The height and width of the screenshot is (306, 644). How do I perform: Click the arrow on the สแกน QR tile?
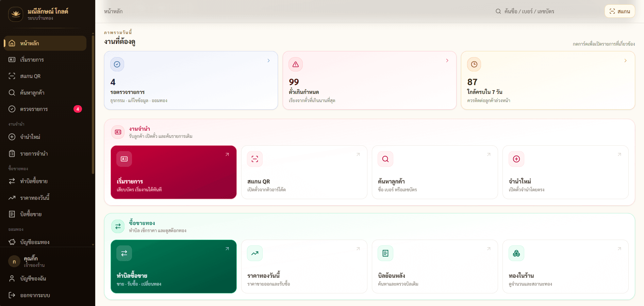(358, 155)
